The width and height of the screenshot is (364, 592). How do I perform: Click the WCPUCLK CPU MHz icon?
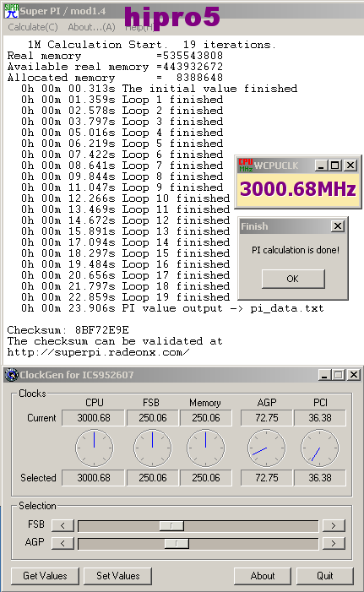click(245, 165)
